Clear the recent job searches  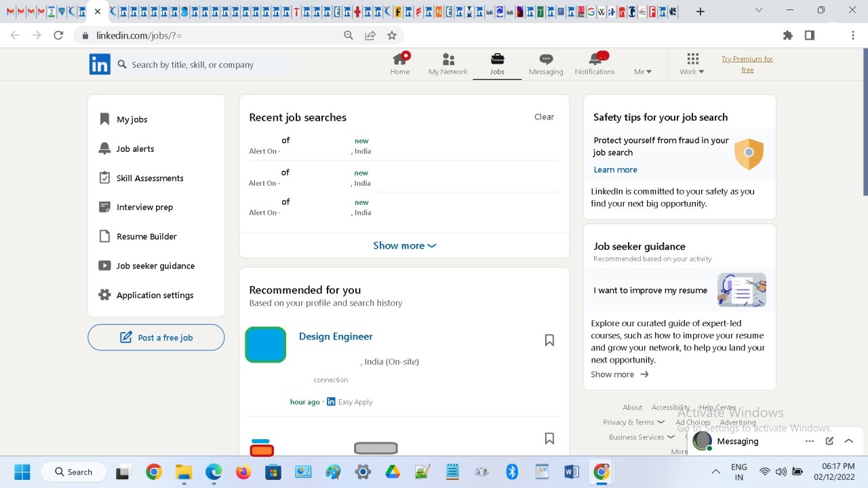(x=544, y=117)
